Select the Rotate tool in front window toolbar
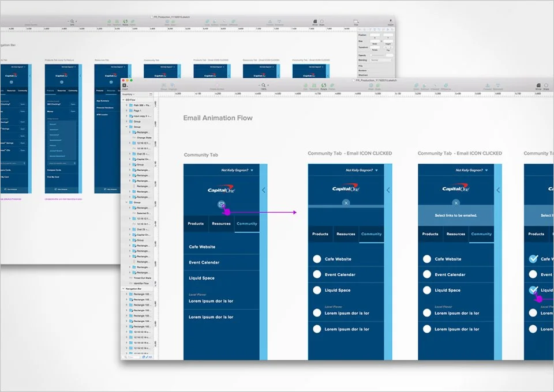Image resolution: width=554 pixels, height=392 pixels. click(324, 85)
